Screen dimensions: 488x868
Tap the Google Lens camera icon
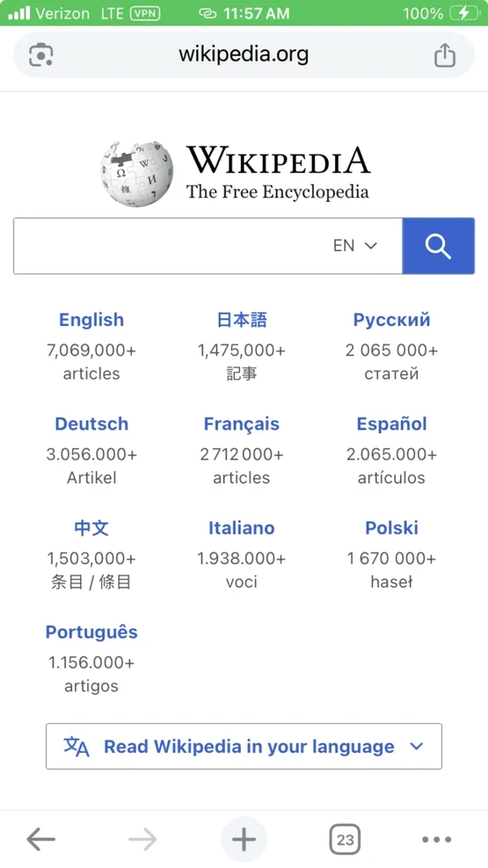(42, 54)
